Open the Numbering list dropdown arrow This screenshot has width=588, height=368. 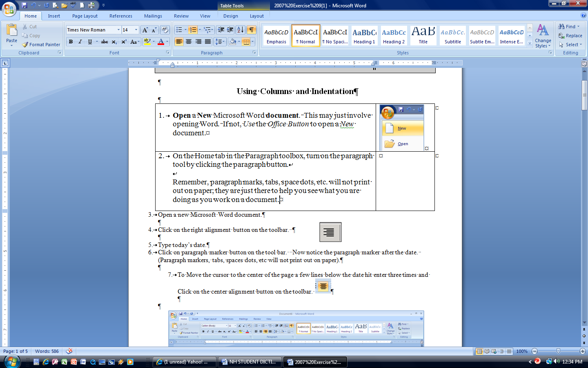pos(200,30)
